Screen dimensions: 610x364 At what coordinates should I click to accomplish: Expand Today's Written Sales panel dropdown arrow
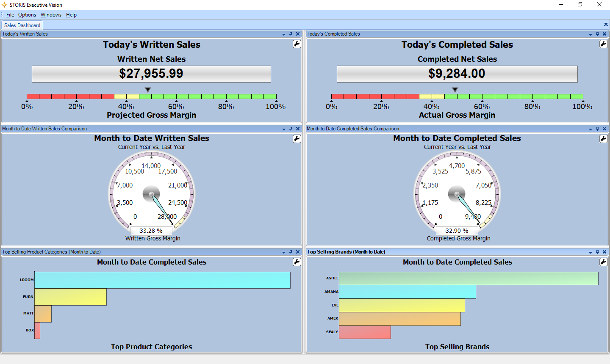click(x=284, y=34)
